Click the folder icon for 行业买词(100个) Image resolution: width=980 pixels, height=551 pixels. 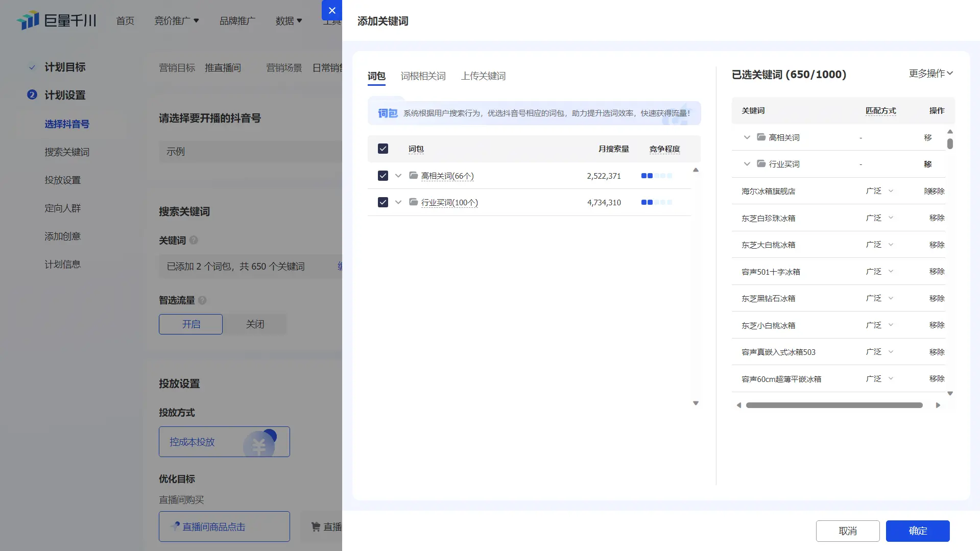[414, 202]
